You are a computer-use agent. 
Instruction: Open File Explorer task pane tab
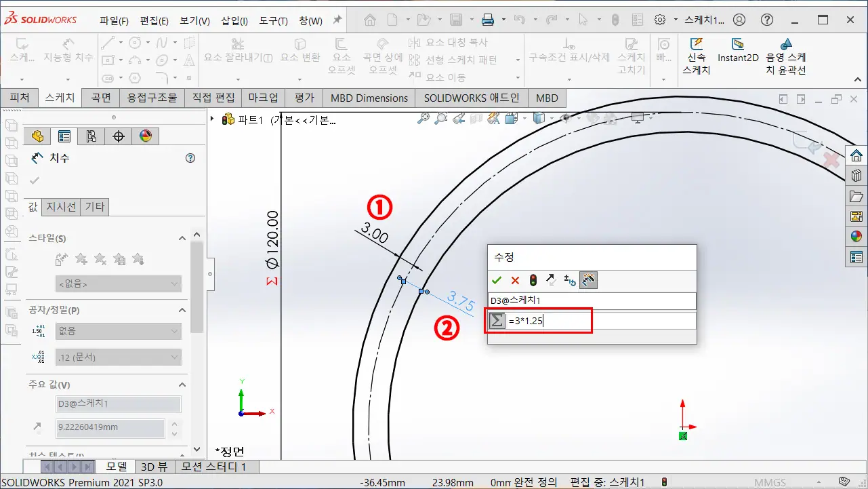(856, 196)
